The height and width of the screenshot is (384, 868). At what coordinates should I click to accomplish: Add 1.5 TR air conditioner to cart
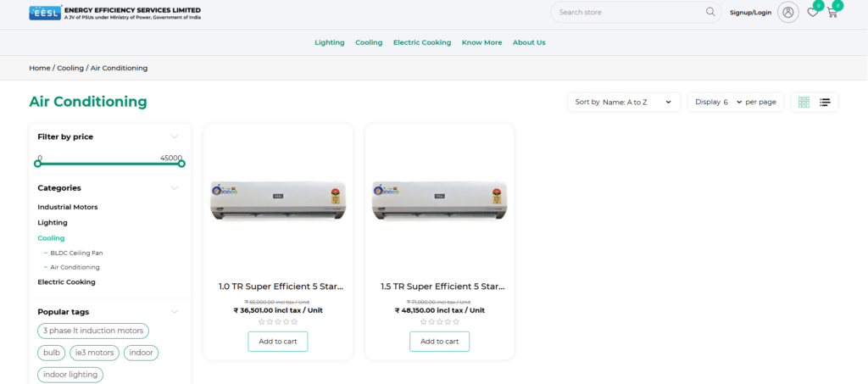(440, 342)
